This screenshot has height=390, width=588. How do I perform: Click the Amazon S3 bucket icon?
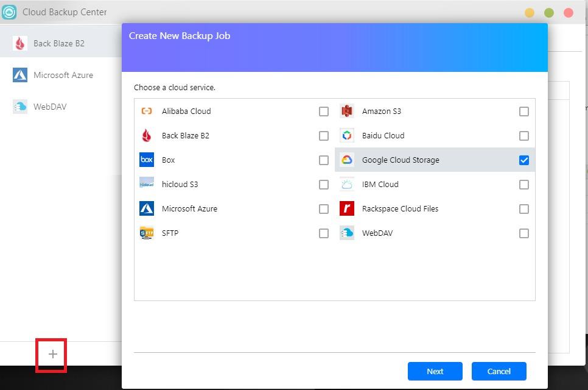coord(347,111)
